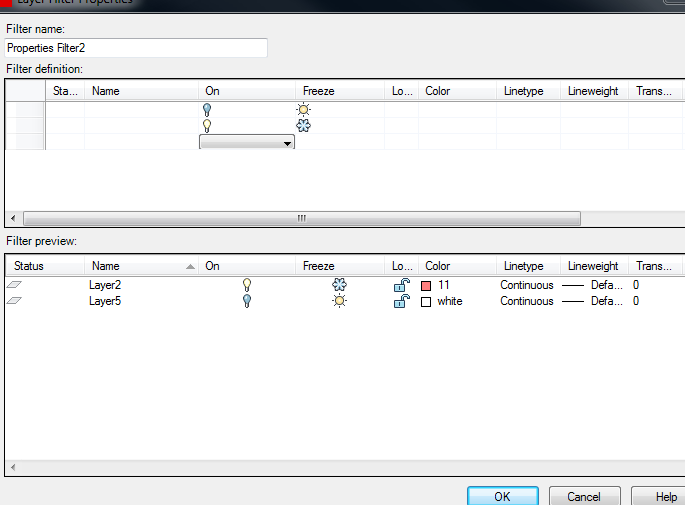
Task: Toggle the Layer2 On lightbulb
Action: [247, 285]
